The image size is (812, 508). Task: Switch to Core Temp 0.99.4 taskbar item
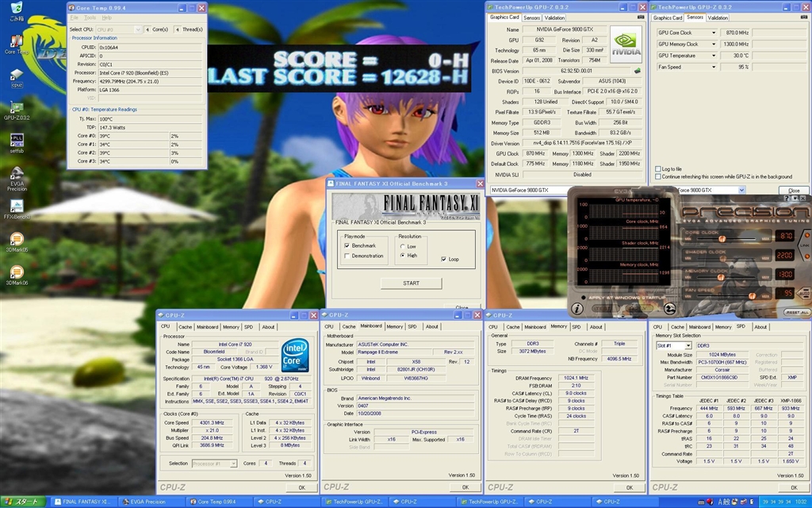pos(219,502)
